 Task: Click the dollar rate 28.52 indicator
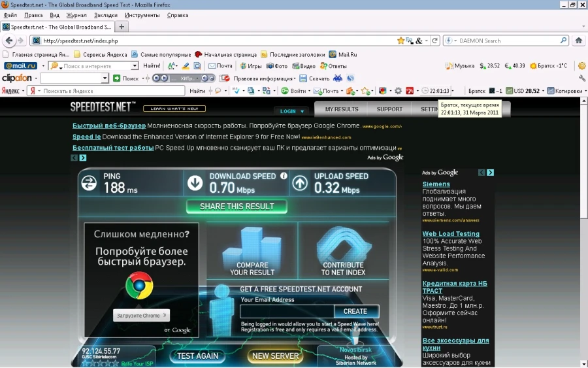click(489, 66)
